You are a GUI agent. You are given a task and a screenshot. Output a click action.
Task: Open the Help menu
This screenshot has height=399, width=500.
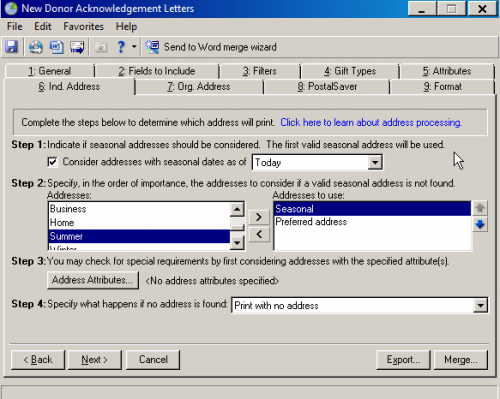tap(126, 26)
